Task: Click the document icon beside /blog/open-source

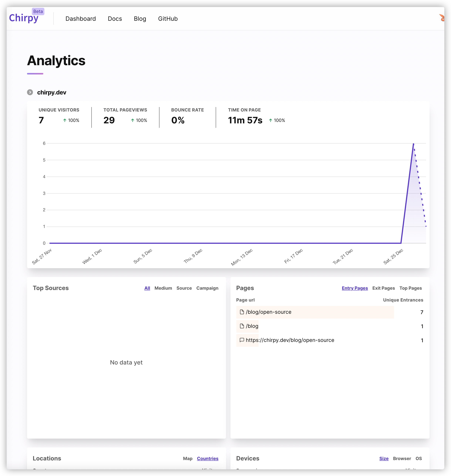Action: point(242,312)
